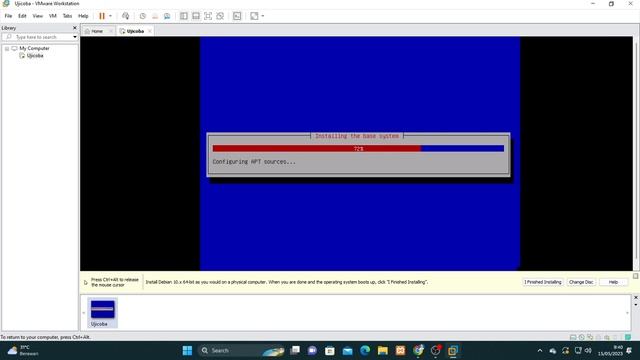Open Microsoft Store from the taskbar
The image size is (640, 360).
point(330,351)
